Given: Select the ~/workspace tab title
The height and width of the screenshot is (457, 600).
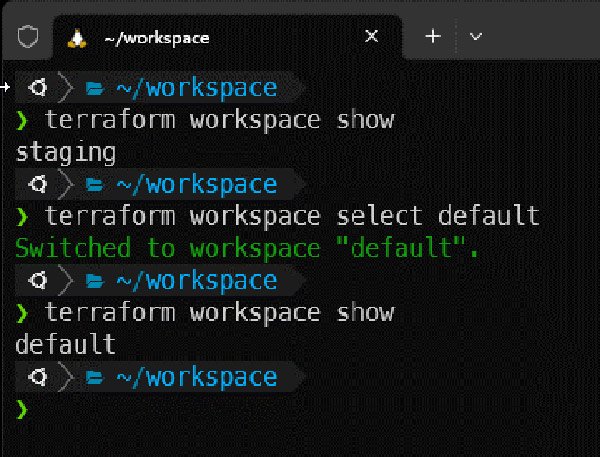Looking at the screenshot, I should tap(156, 37).
